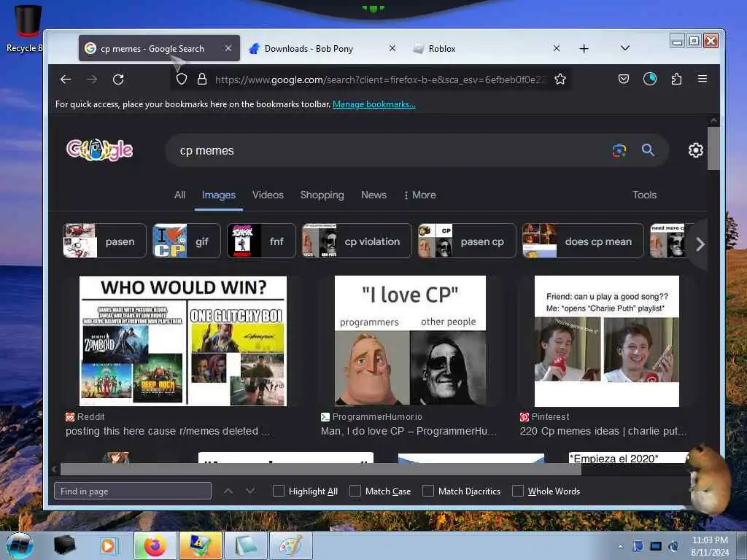Image resolution: width=747 pixels, height=560 pixels.
Task: Click the forward navigation arrow
Action: click(92, 79)
